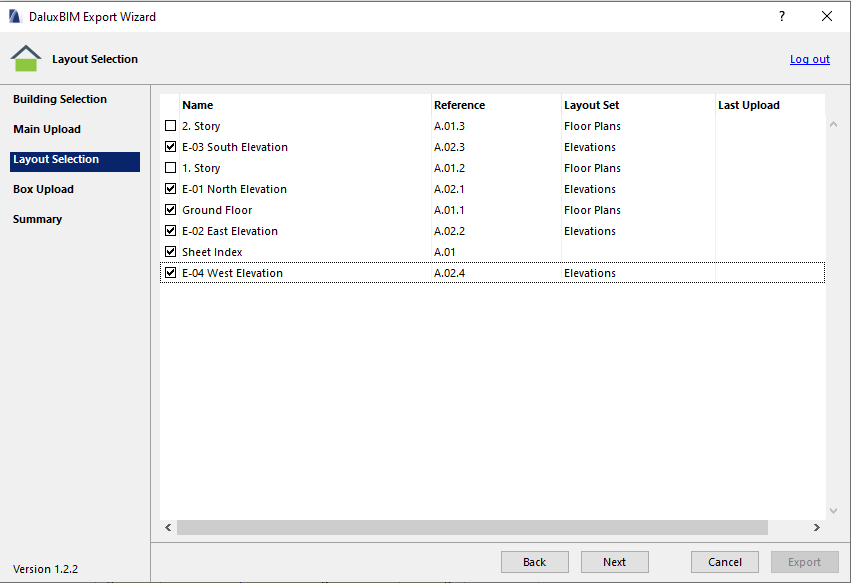Screen dimensions: 852x586
Task: Sort by the Layout Set column header
Action: point(591,105)
